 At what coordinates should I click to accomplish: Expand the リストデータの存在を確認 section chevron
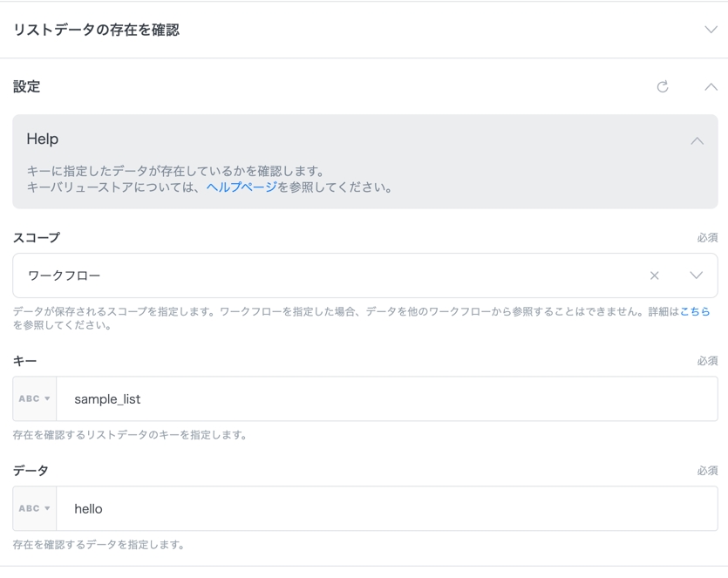click(711, 30)
